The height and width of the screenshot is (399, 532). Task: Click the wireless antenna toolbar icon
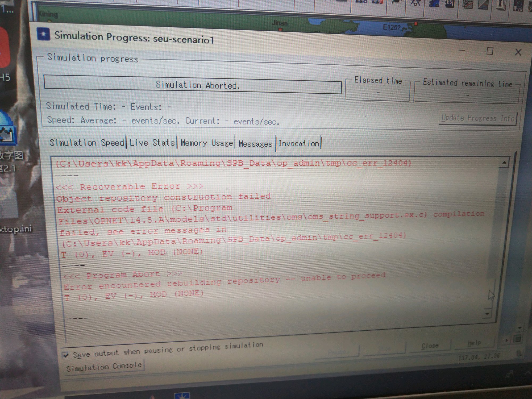click(415, 3)
